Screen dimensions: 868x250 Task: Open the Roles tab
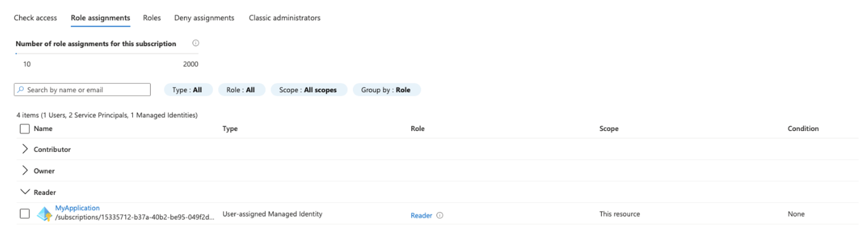click(x=152, y=18)
